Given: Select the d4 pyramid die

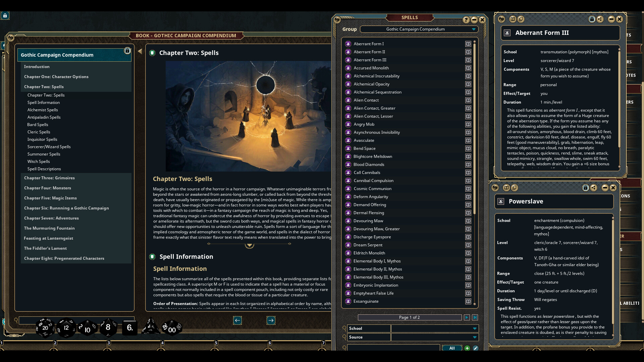Looking at the screenshot, I should coord(150,326).
